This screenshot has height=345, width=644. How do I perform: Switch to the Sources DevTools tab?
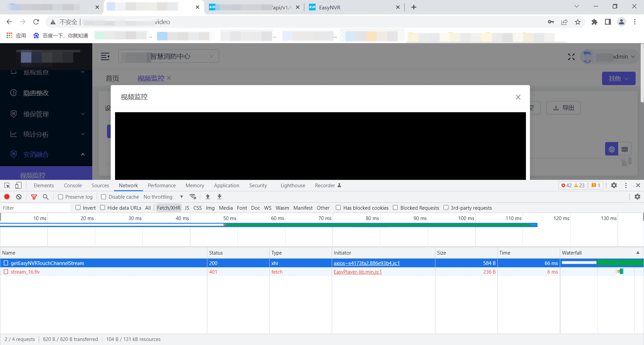click(100, 186)
